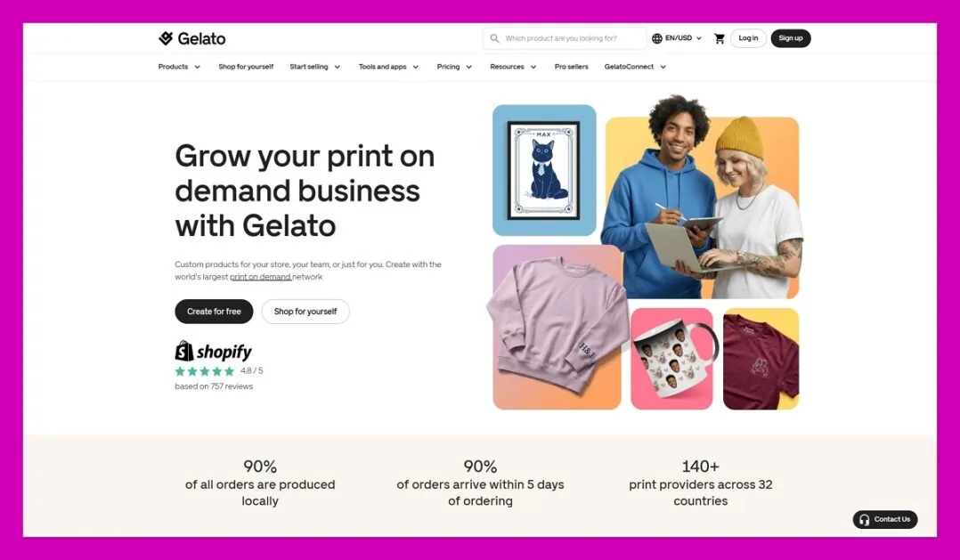Click the framed cat poster thumbnail
This screenshot has height=560, width=960.
[544, 170]
